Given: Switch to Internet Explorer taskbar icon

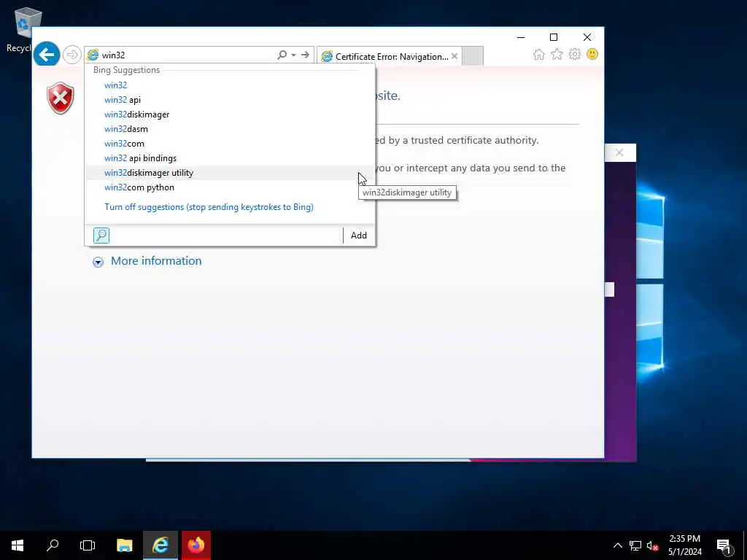Looking at the screenshot, I should [160, 545].
